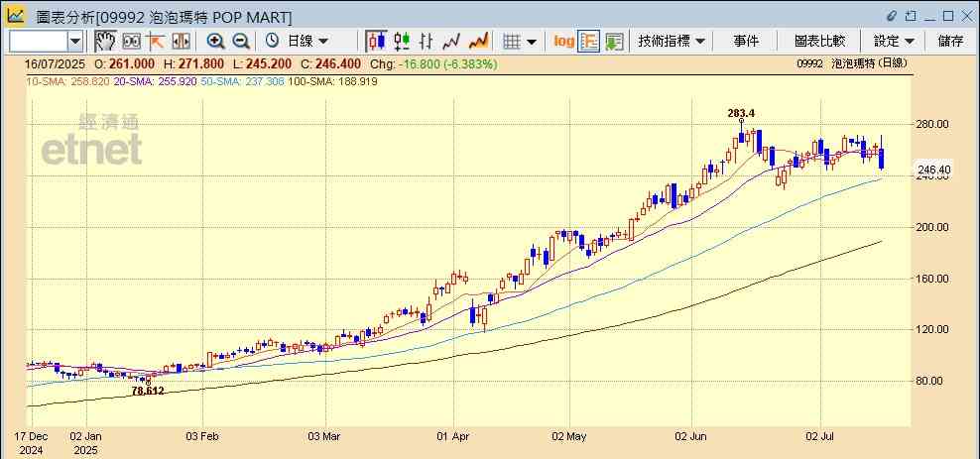980x459 pixels.
Task: Select the orange arrow pointer tool
Action: 155,42
